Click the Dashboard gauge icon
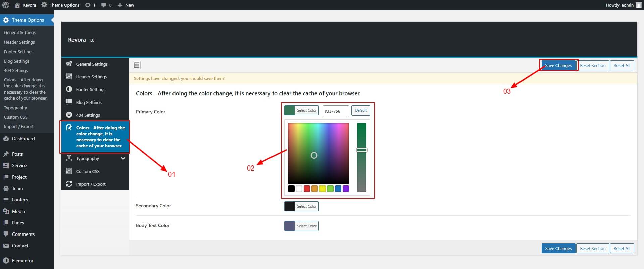 (6, 139)
